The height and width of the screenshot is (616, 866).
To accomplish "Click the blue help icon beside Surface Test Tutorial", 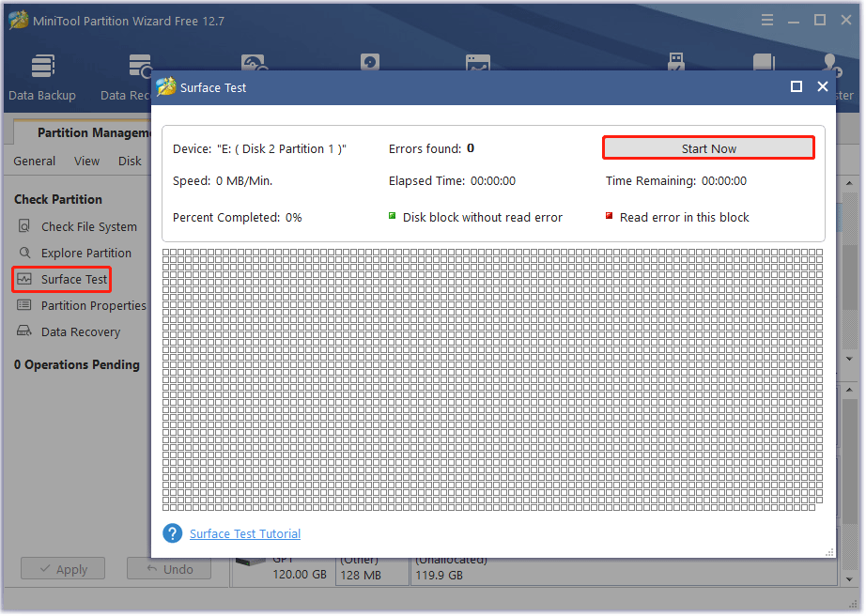I will (172, 532).
